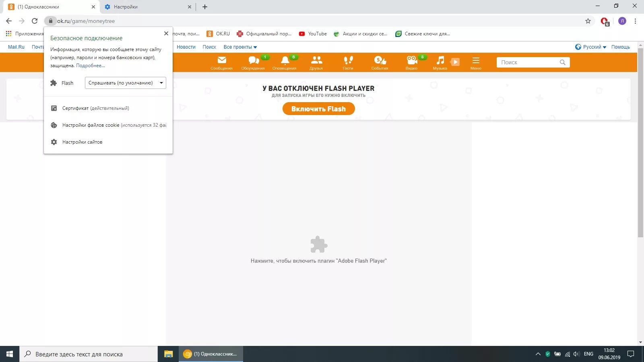This screenshot has width=644, height=362.
Task: Open the OK.RU bookmark
Action: click(218, 34)
